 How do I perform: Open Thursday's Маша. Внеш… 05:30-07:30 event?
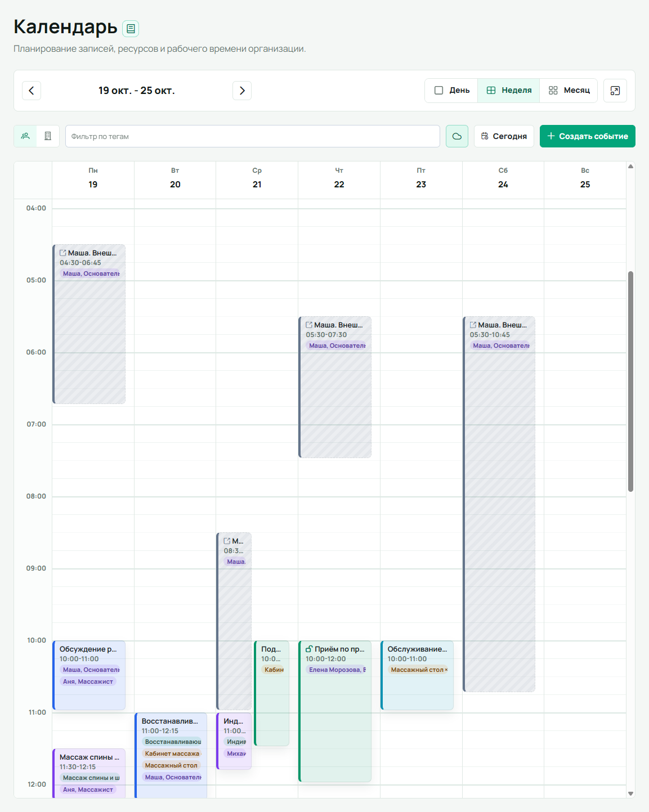coord(335,387)
